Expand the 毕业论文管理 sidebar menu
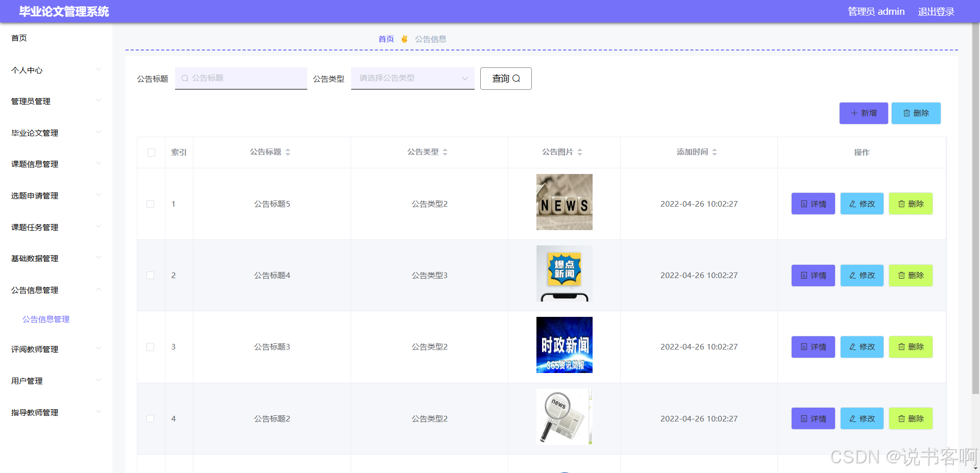This screenshot has height=473, width=980. tap(56, 133)
